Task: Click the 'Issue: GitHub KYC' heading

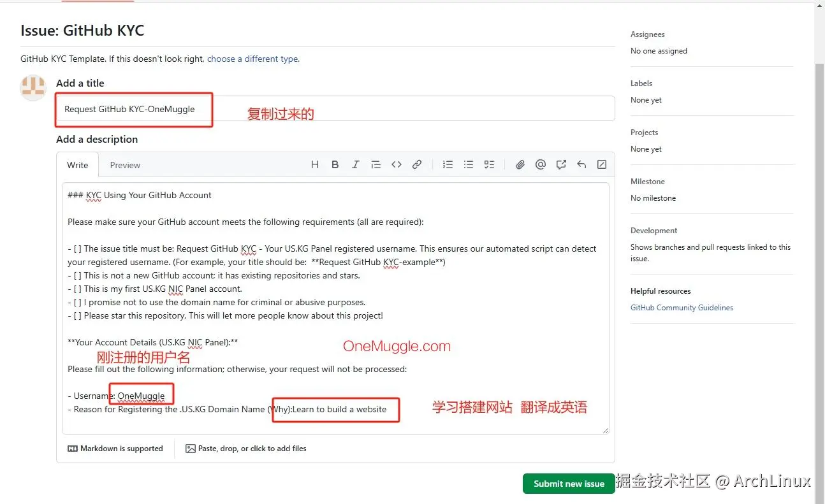Action: [x=82, y=30]
